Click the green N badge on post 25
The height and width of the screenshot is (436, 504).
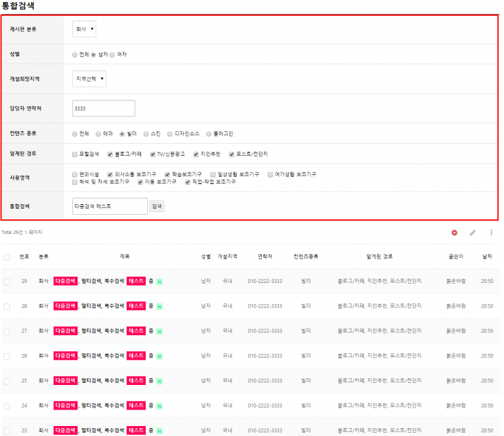(x=159, y=381)
